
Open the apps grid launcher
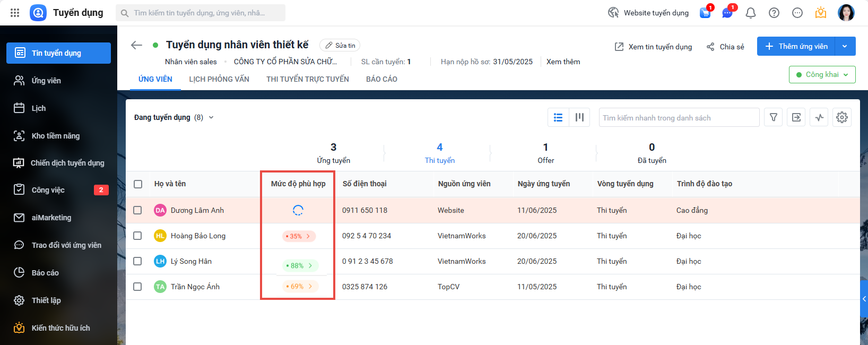15,13
